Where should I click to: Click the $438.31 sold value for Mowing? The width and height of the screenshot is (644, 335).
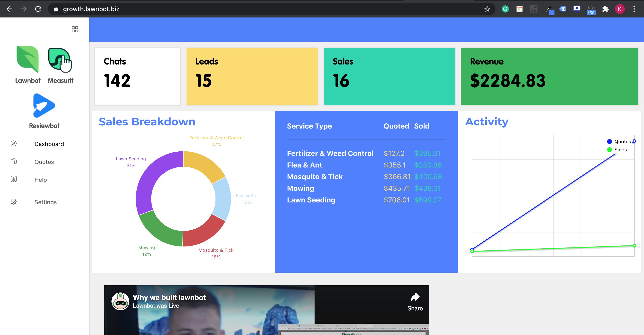pyautogui.click(x=427, y=188)
